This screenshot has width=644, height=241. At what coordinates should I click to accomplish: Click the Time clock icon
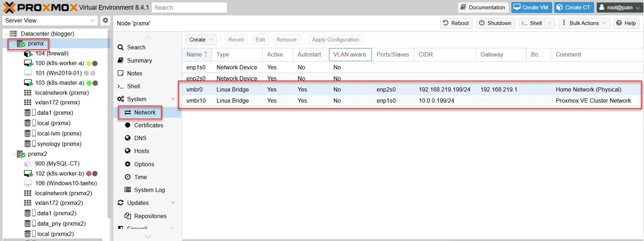click(x=128, y=177)
